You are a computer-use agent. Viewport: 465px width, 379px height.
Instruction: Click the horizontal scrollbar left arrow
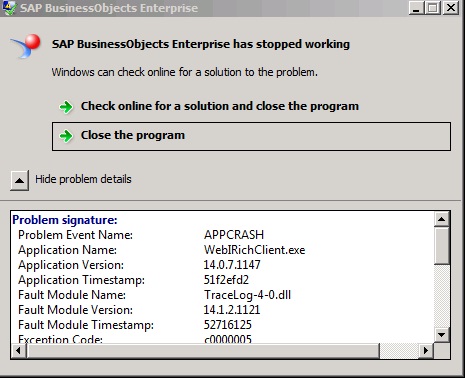tap(19, 350)
